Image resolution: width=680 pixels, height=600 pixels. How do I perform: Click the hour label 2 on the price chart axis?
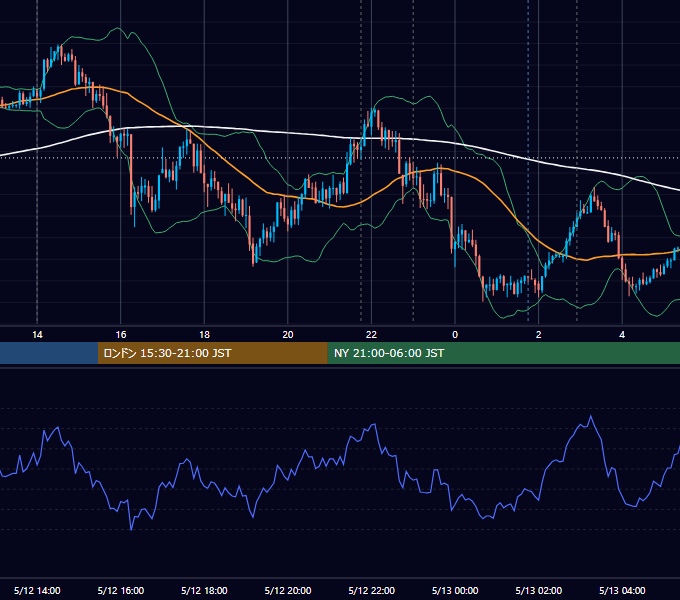pos(538,335)
